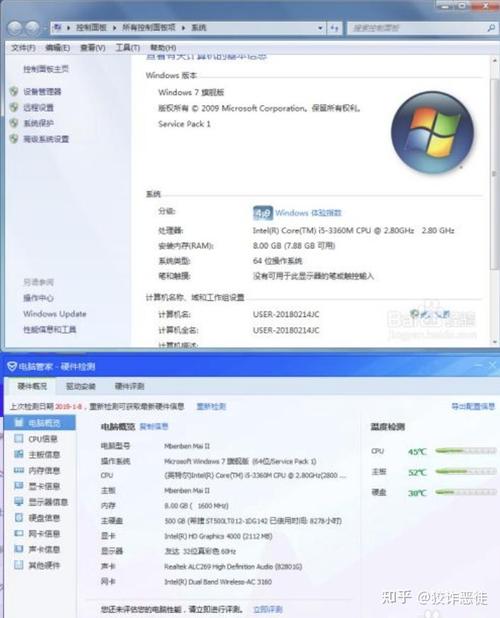Image resolution: width=500 pixels, height=618 pixels.
Task: Open the 文件(F) menu
Action: pyautogui.click(x=23, y=48)
